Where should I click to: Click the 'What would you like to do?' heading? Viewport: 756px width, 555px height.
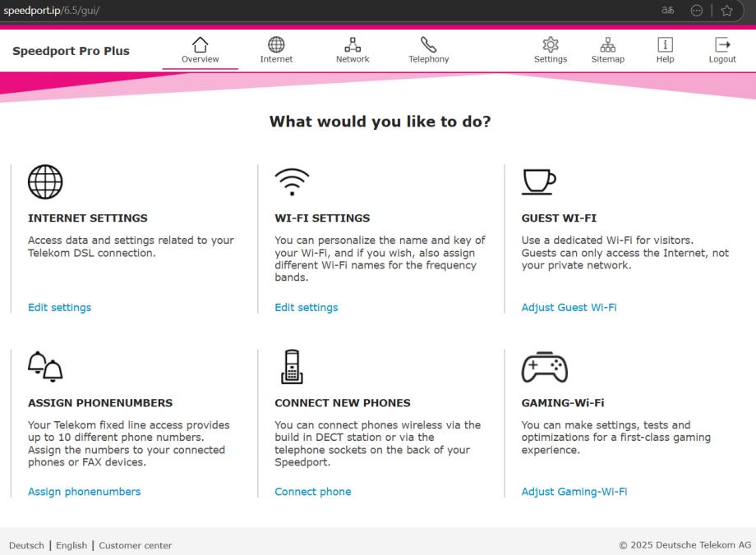pyautogui.click(x=380, y=122)
